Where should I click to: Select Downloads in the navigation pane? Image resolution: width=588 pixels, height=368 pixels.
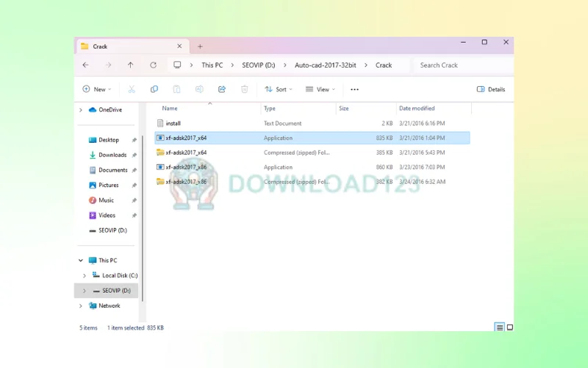click(112, 155)
